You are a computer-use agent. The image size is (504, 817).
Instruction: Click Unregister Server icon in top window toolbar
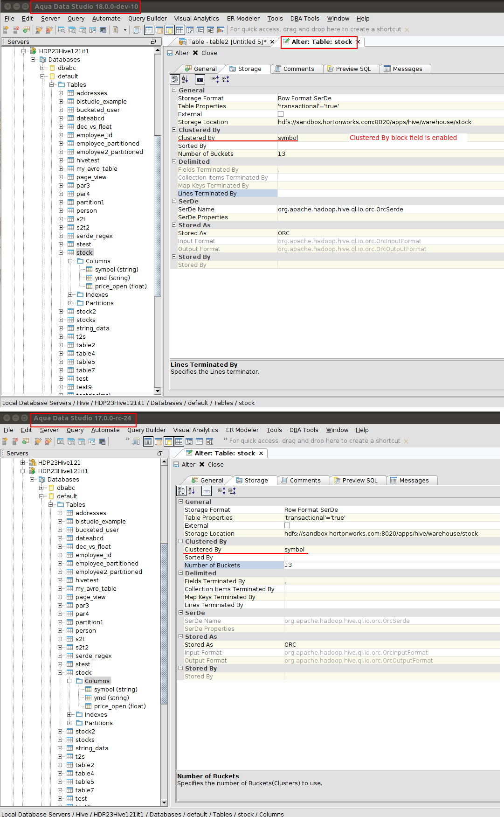[16, 29]
